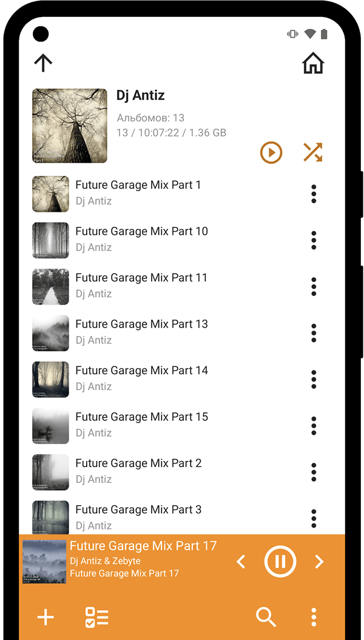The width and height of the screenshot is (364, 640).
Task: Open options for Future Garage Mix Part 13
Action: coord(314,332)
